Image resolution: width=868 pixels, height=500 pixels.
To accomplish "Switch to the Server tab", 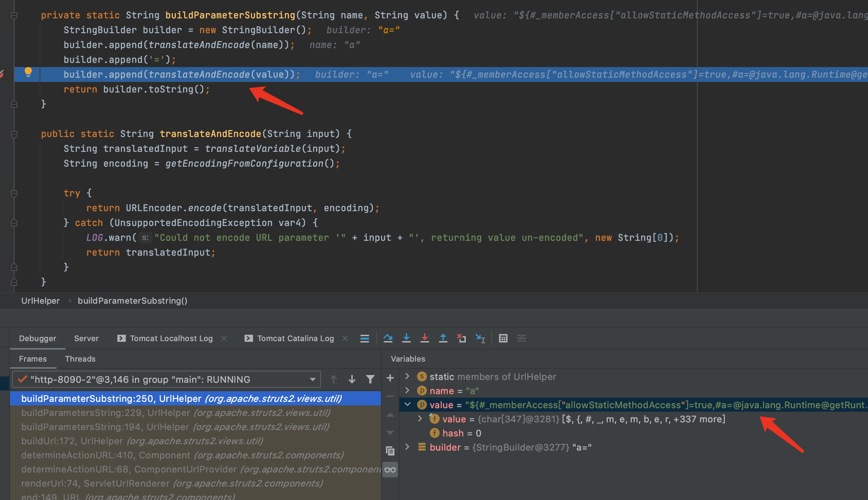I will pos(86,338).
